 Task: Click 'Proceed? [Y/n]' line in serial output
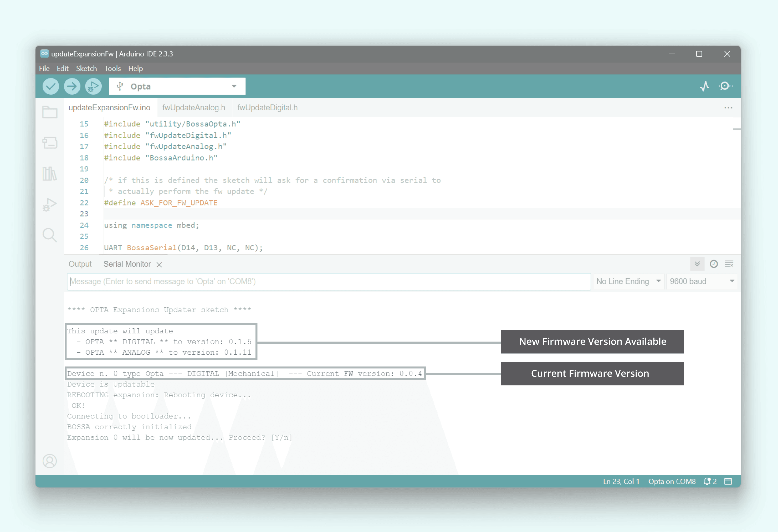pyautogui.click(x=260, y=437)
